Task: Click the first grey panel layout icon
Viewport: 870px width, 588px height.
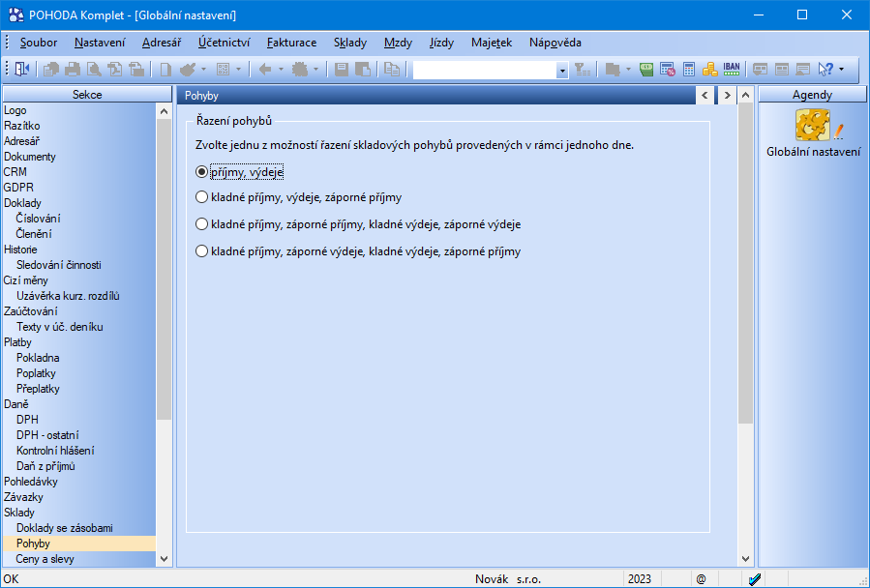Action: (x=760, y=70)
